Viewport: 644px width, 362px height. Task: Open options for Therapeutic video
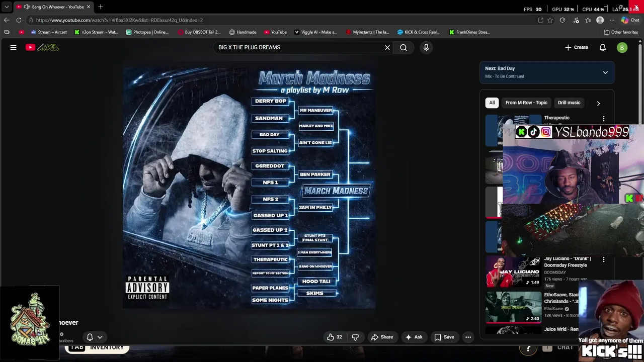click(604, 119)
